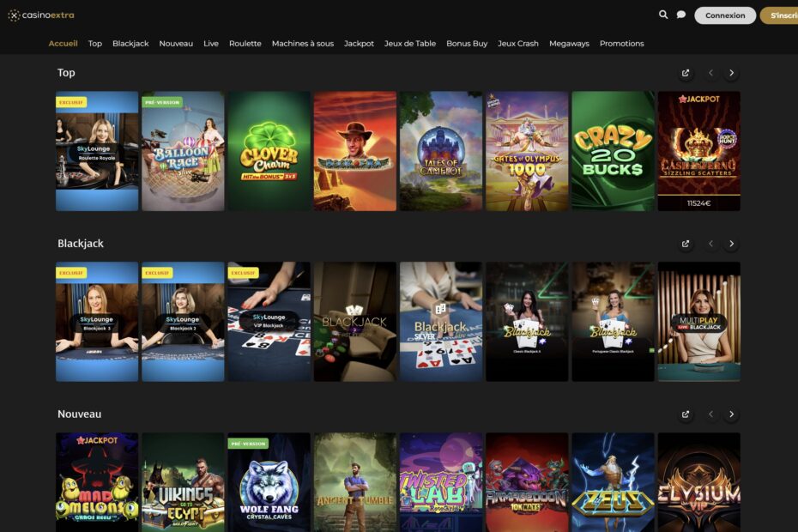
Task: Open the Mad Melons jackpot game
Action: [97, 482]
